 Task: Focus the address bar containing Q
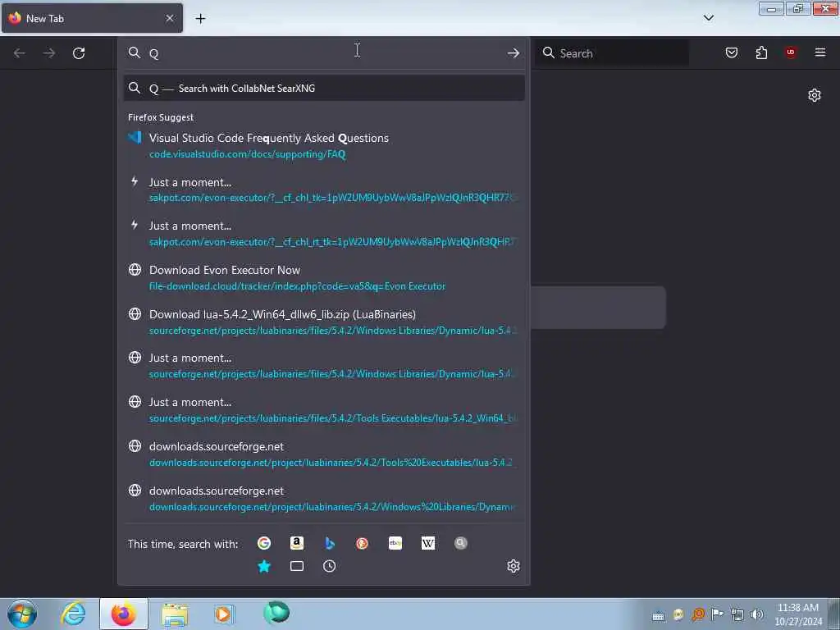click(x=323, y=53)
